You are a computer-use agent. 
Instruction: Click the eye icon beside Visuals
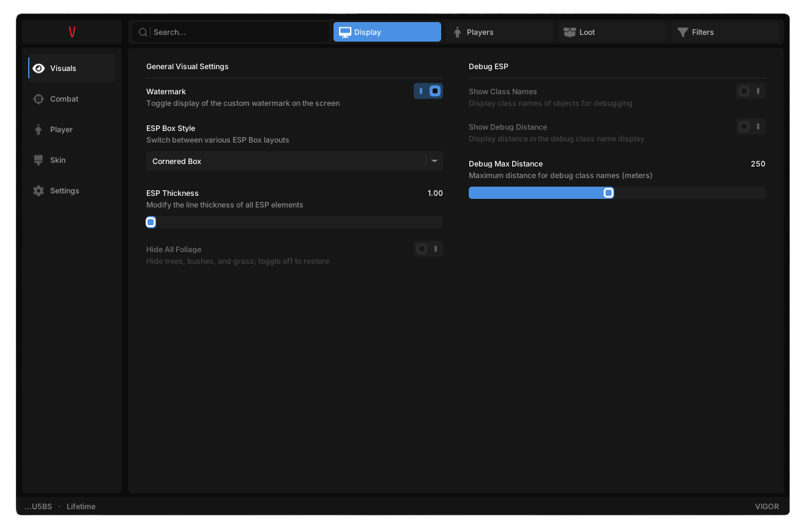(x=39, y=69)
